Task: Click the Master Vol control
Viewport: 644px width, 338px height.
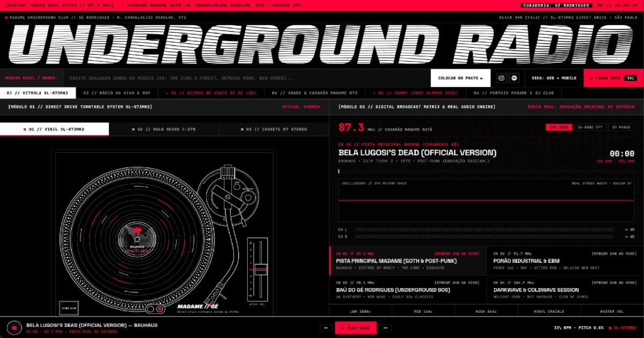Action: click(612, 311)
